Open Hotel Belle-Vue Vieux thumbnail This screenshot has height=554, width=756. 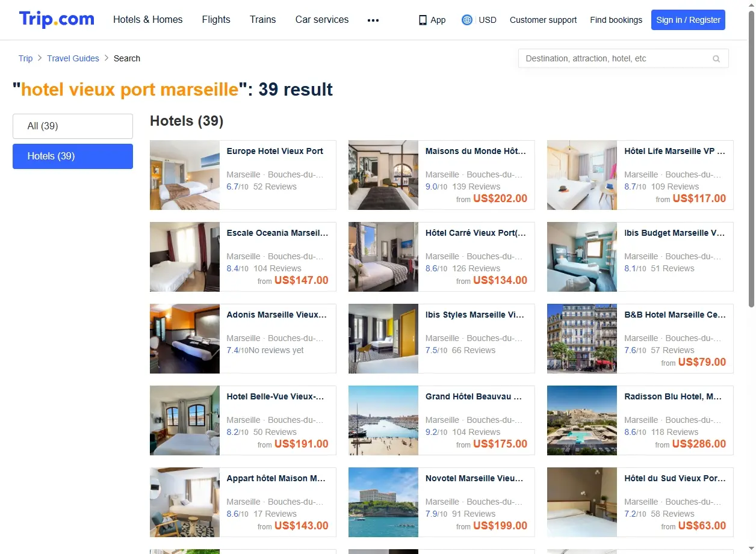[x=185, y=420]
